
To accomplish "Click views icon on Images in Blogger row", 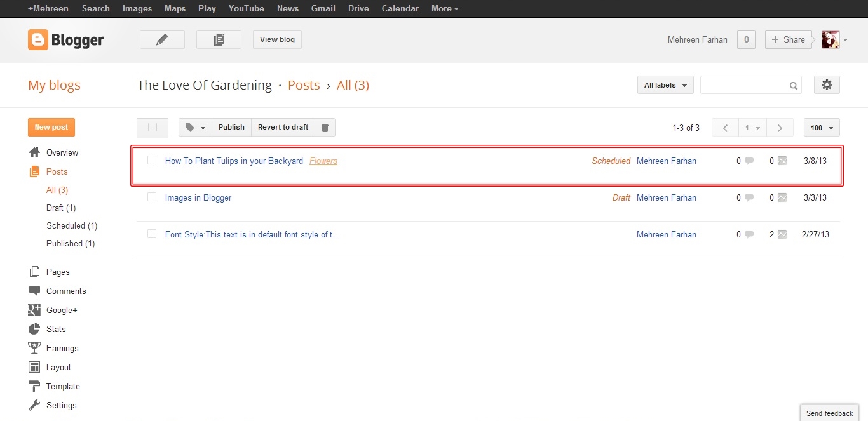I will (x=782, y=197).
